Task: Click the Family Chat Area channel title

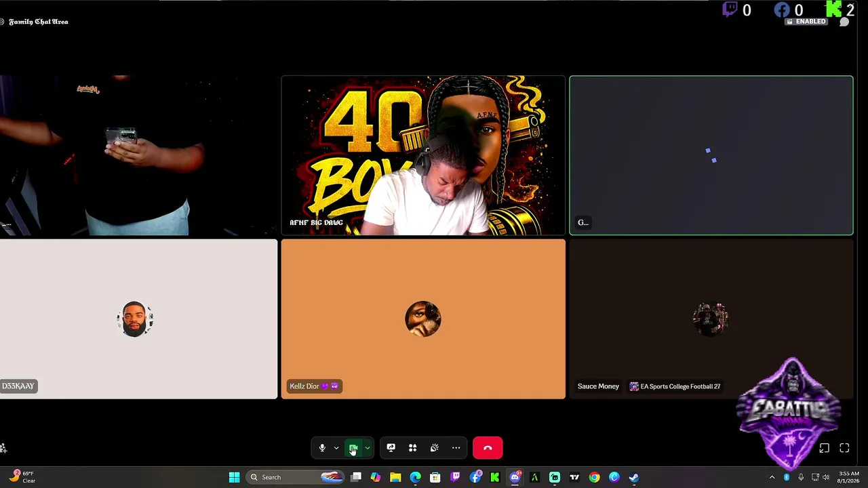Action: point(39,22)
